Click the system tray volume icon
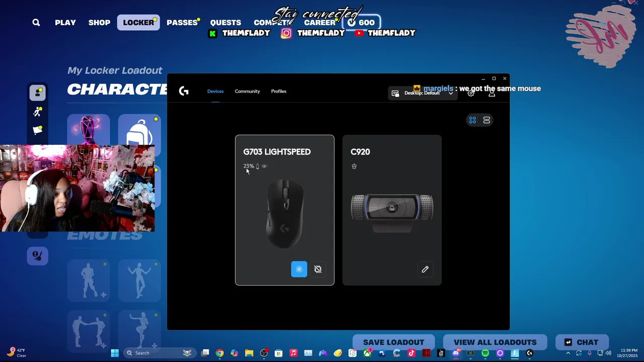The width and height of the screenshot is (644, 362). click(x=608, y=353)
